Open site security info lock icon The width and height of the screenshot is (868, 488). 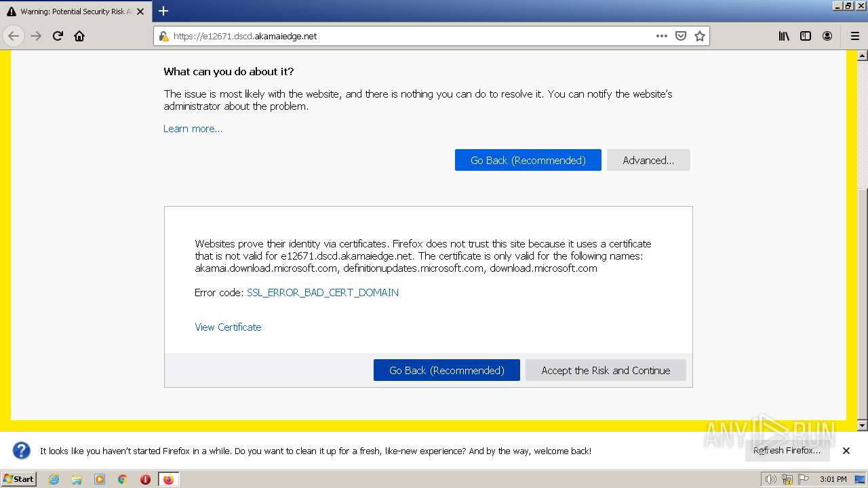(x=163, y=36)
